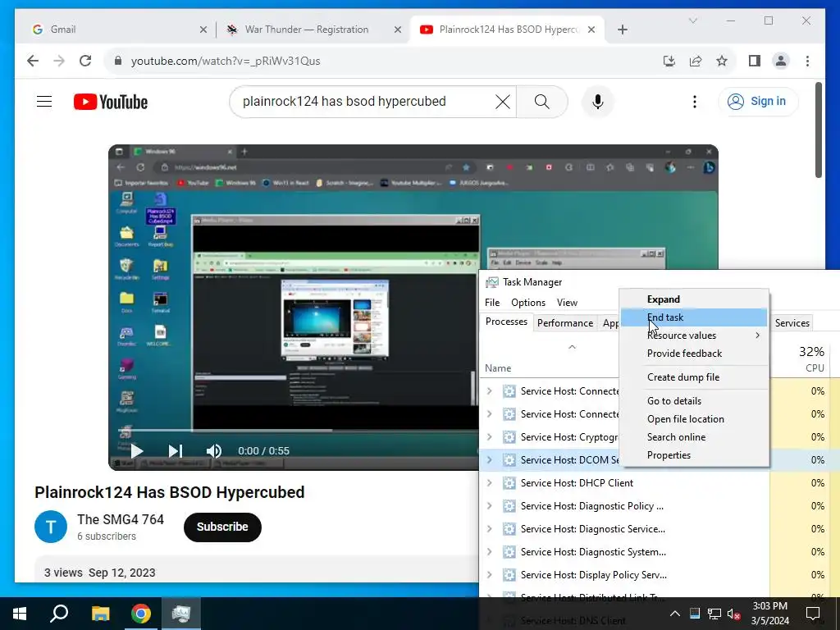Open the YouTube hamburger guide menu
The image size is (840, 630).
click(44, 101)
